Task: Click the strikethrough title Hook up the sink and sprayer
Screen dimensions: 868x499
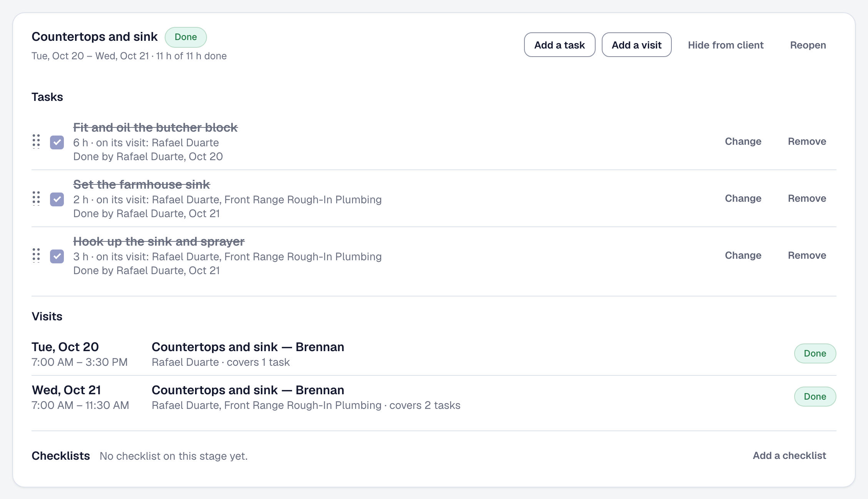Action: click(159, 241)
